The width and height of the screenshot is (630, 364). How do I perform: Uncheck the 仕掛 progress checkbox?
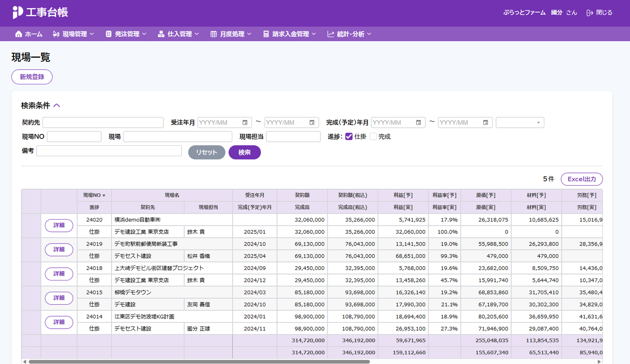coord(349,136)
